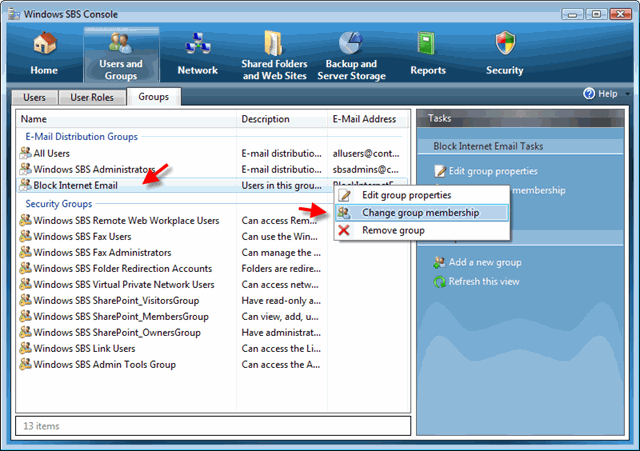Click the Folder Redirection Accounts group icon

pyautogui.click(x=25, y=268)
